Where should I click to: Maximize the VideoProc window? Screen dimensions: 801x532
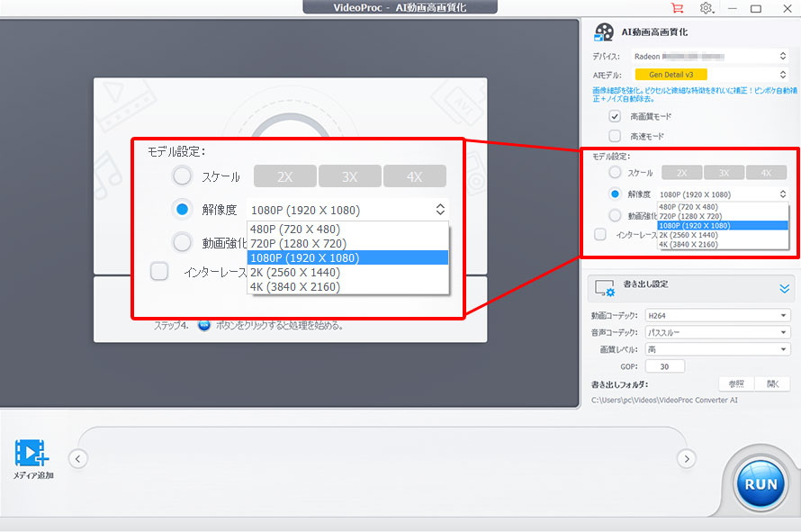point(756,8)
